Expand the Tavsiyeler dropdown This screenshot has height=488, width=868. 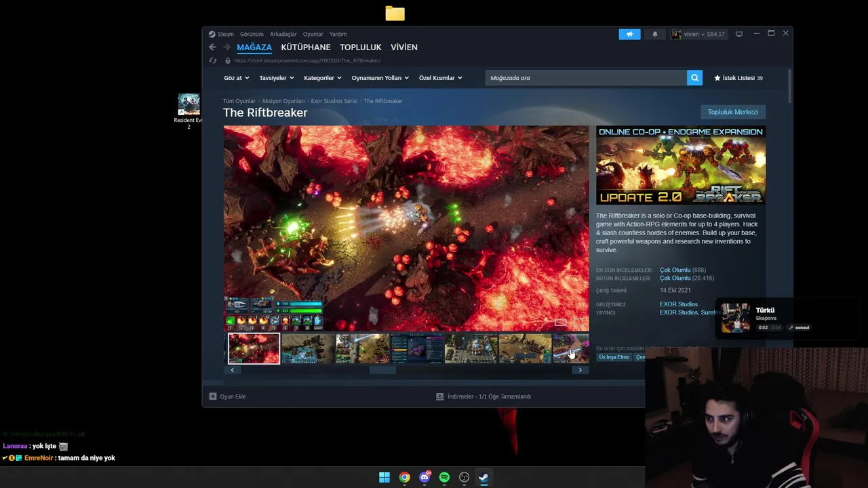(x=276, y=78)
